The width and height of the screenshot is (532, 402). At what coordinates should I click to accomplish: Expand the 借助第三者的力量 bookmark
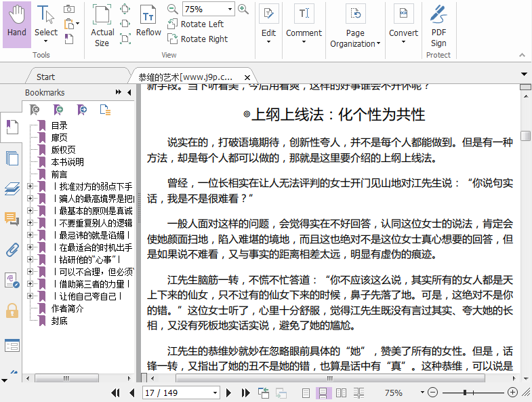pos(30,283)
